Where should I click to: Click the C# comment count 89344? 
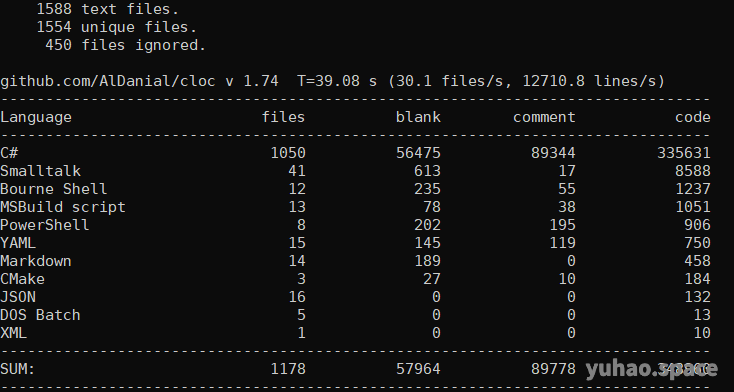553,153
